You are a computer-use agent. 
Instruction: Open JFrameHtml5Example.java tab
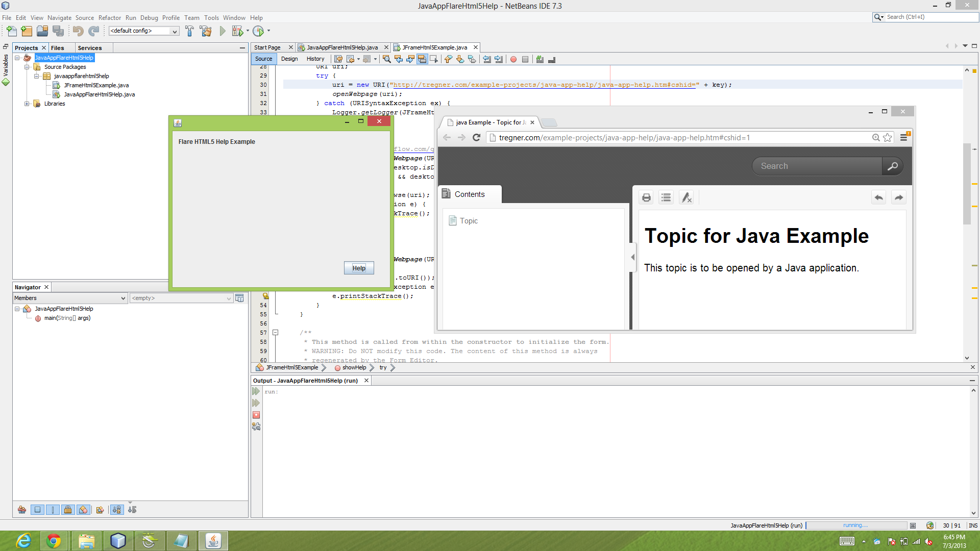[x=433, y=47]
